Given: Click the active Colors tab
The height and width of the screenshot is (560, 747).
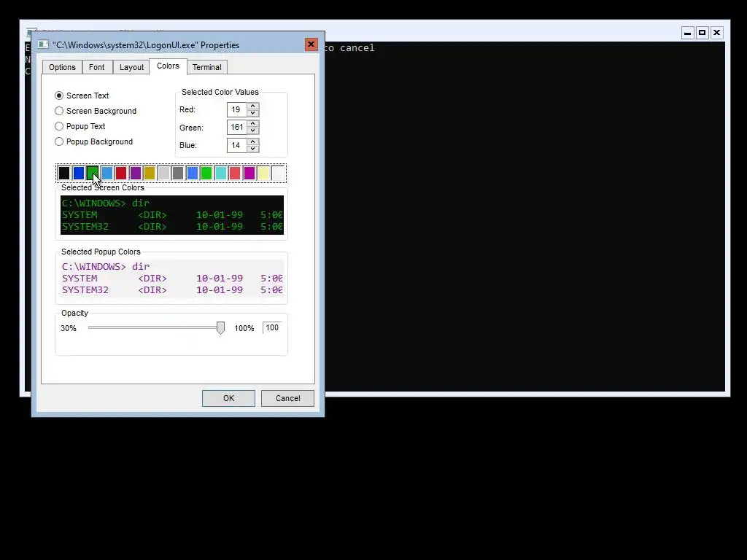Looking at the screenshot, I should pos(169,66).
